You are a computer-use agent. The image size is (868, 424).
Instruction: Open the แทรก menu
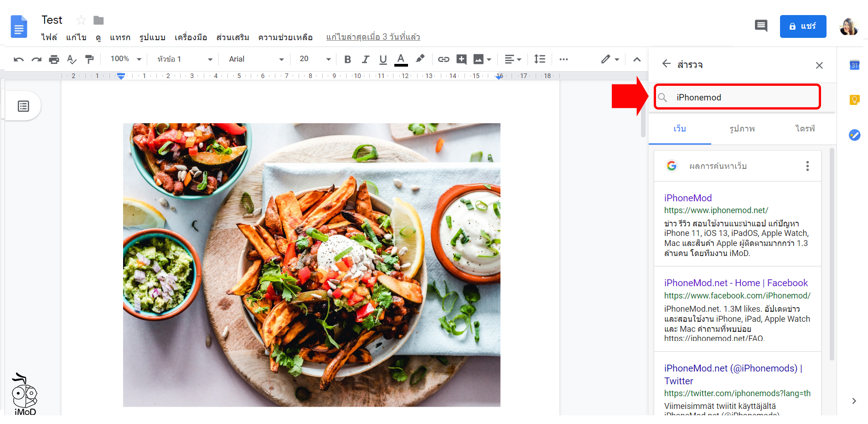pos(120,37)
